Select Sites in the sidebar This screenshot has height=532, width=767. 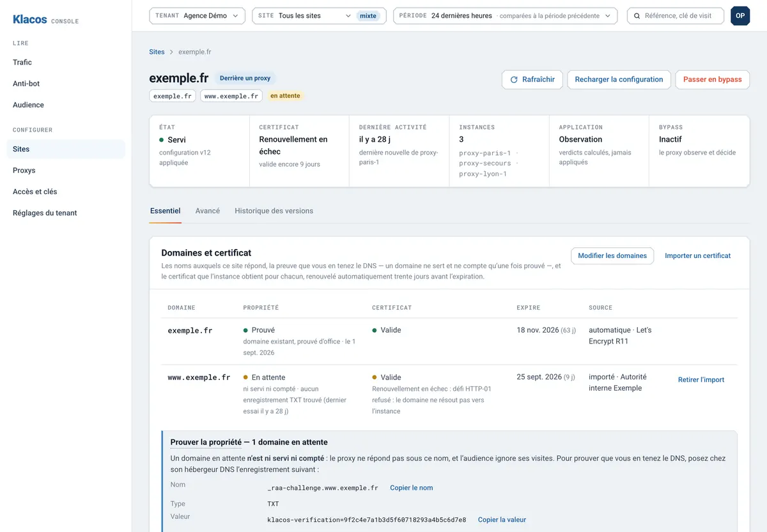(x=66, y=149)
